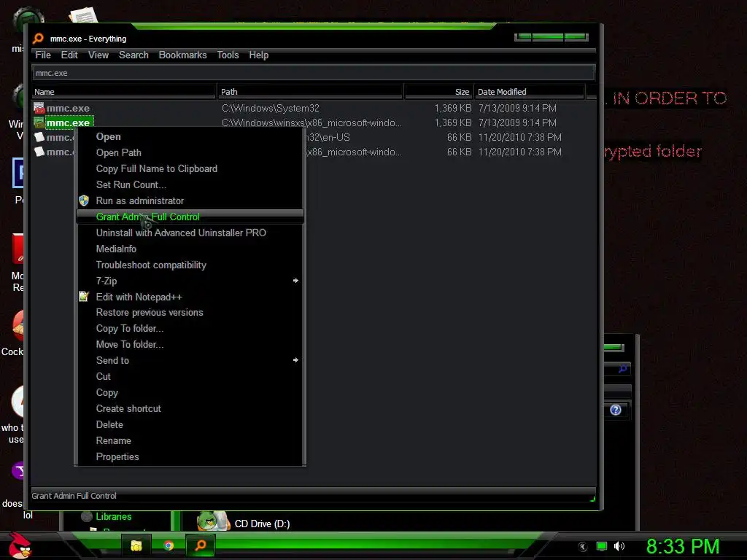
Task: Choose Open in context menu
Action: (190, 136)
